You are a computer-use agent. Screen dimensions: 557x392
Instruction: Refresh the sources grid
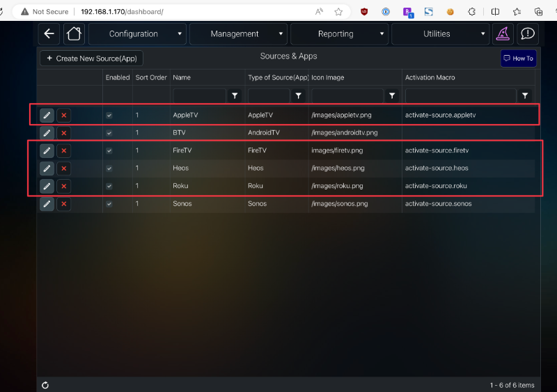45,385
